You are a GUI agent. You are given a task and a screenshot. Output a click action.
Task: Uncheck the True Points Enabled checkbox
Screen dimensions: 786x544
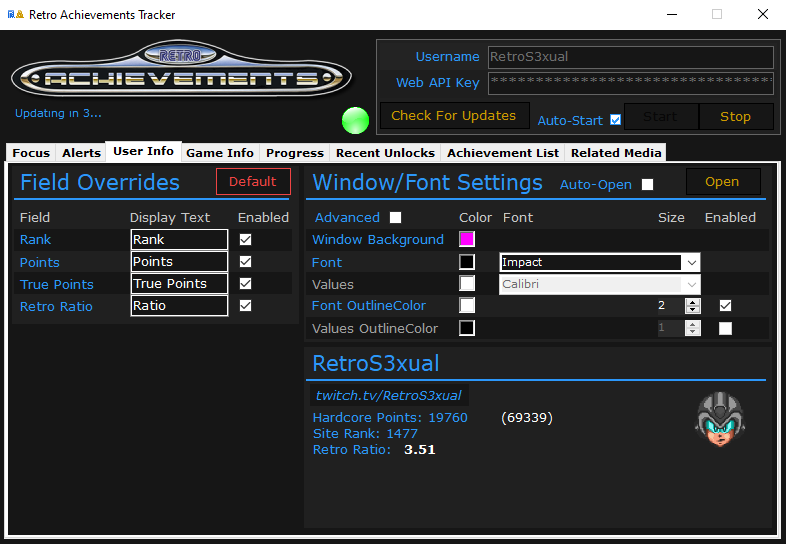click(245, 284)
